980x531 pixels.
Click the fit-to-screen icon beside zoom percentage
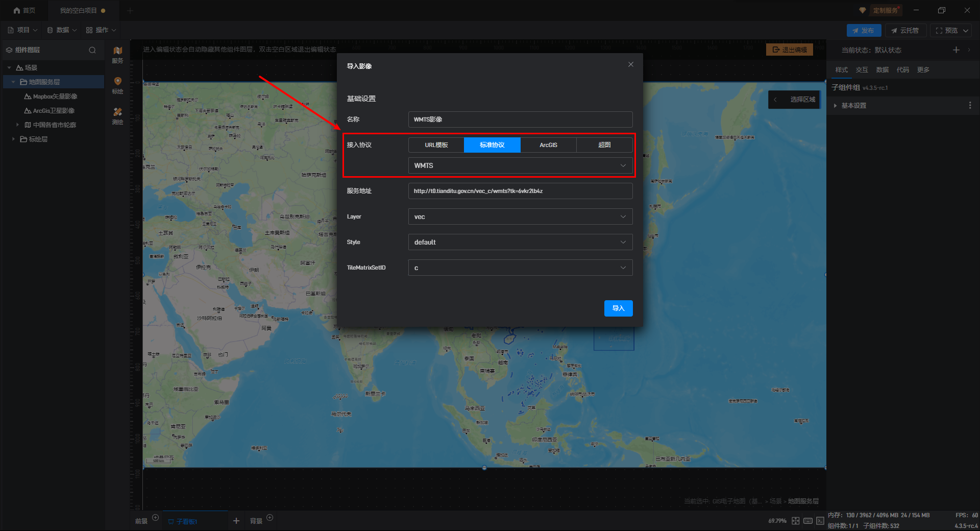pyautogui.click(x=796, y=521)
